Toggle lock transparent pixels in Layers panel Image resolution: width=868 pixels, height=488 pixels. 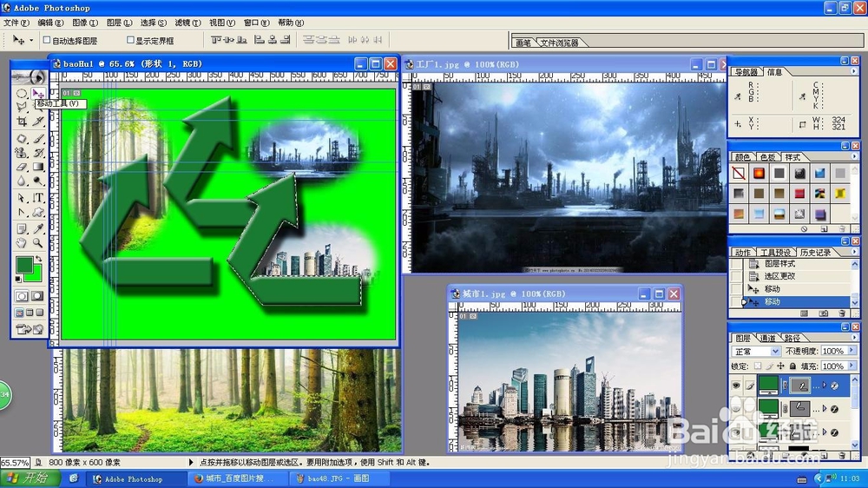click(758, 366)
